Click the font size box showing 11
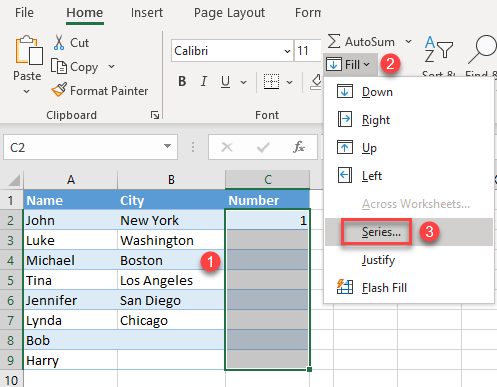Image resolution: width=497 pixels, height=387 pixels. tap(307, 51)
